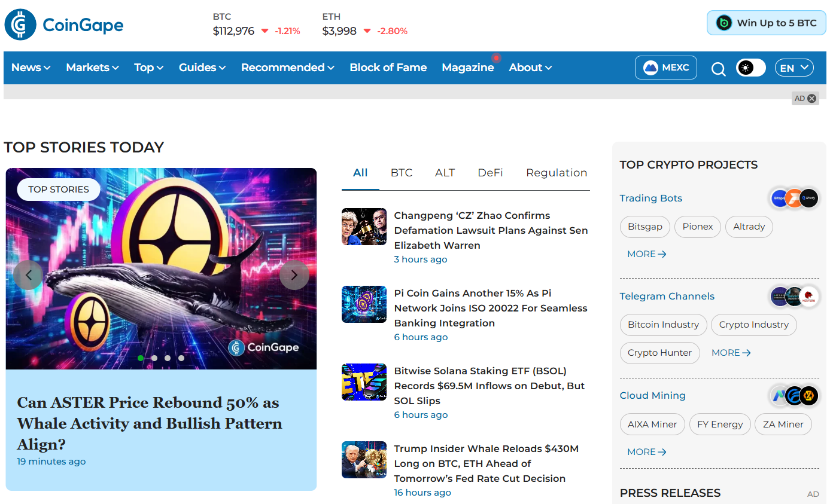Click the ETH price $3,998
The width and height of the screenshot is (833, 504).
tap(339, 31)
